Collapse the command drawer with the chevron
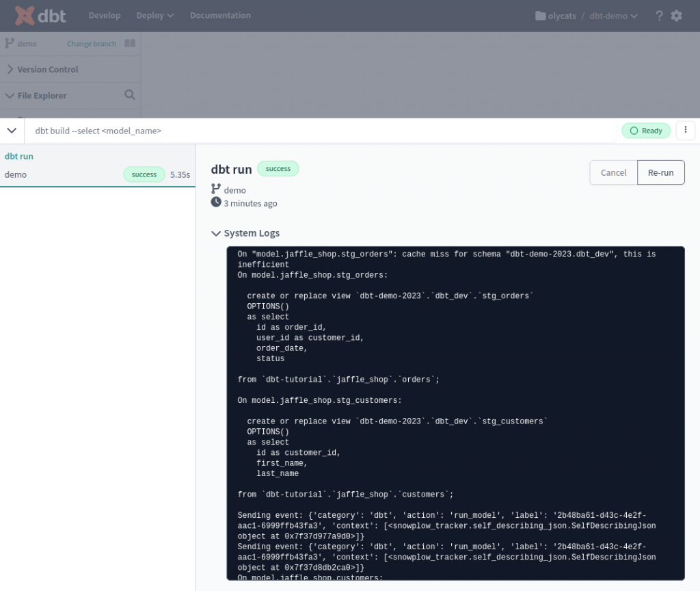 (x=12, y=131)
